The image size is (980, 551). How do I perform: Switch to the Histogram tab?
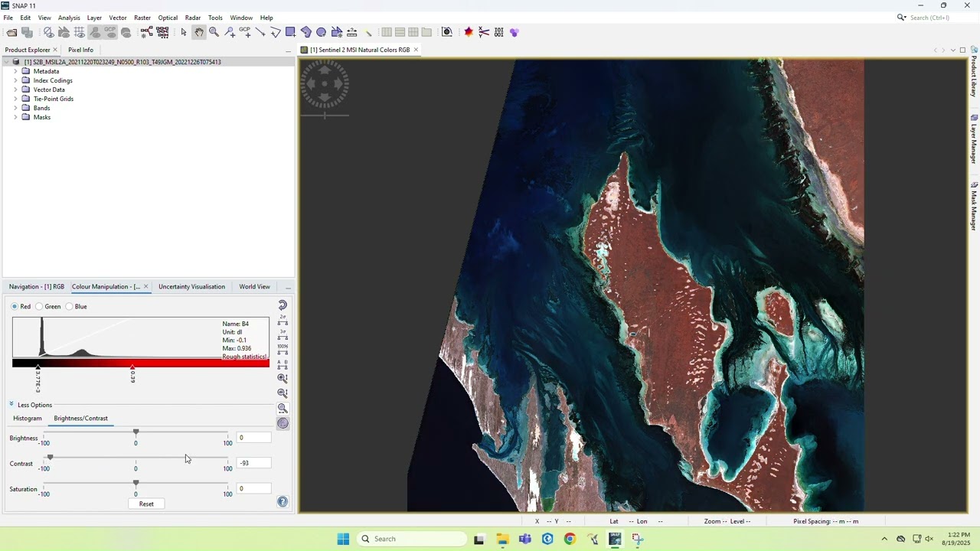(28, 419)
